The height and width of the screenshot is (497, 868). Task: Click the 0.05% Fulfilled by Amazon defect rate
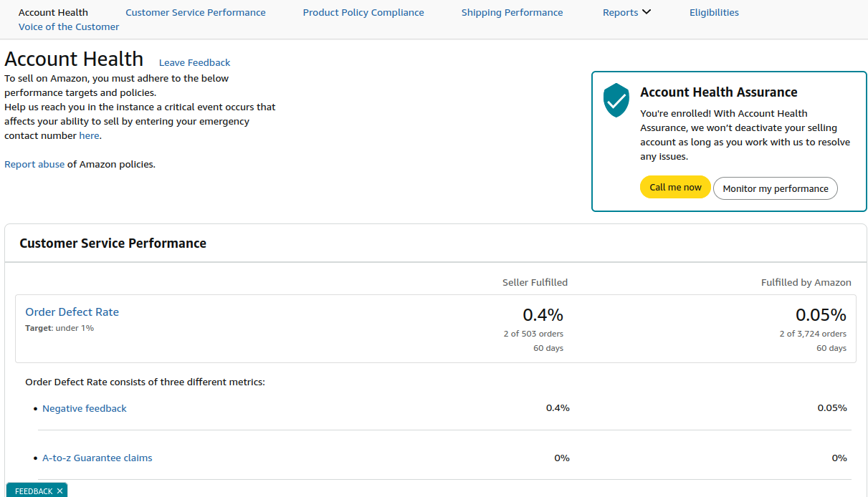click(821, 314)
